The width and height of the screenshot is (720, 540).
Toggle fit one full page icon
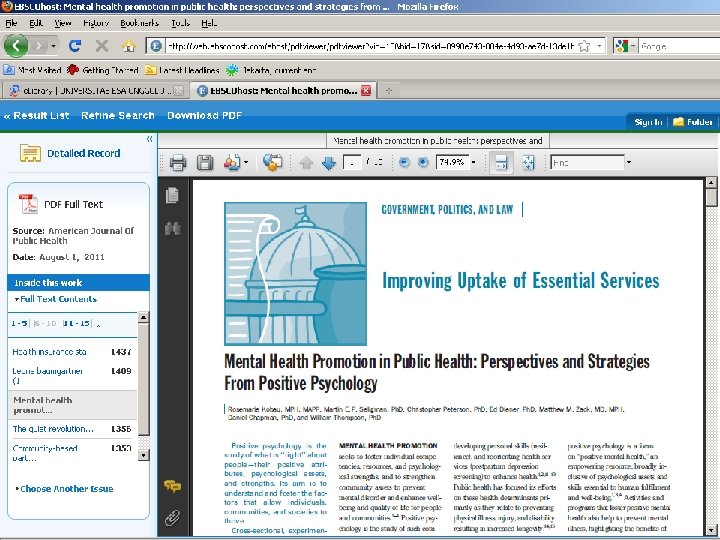click(529, 163)
